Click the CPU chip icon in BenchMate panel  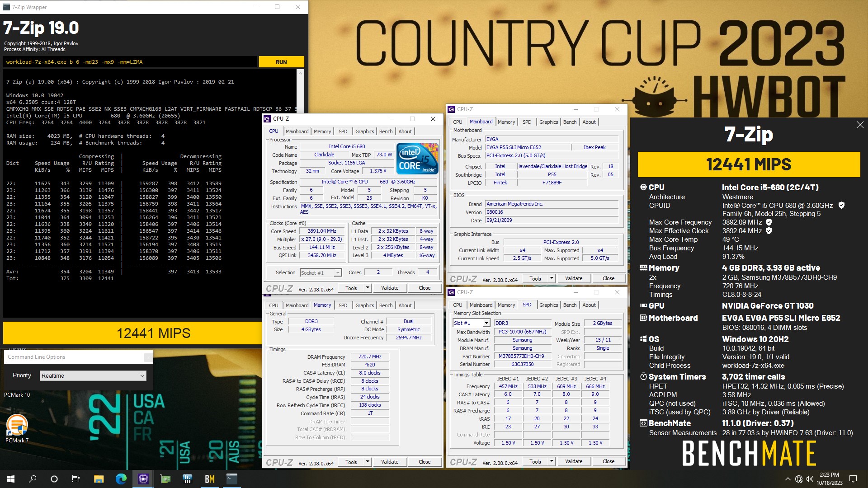point(643,187)
